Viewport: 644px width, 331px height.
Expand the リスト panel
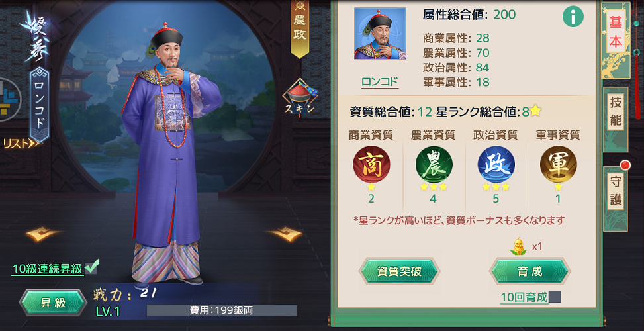pyautogui.click(x=23, y=144)
